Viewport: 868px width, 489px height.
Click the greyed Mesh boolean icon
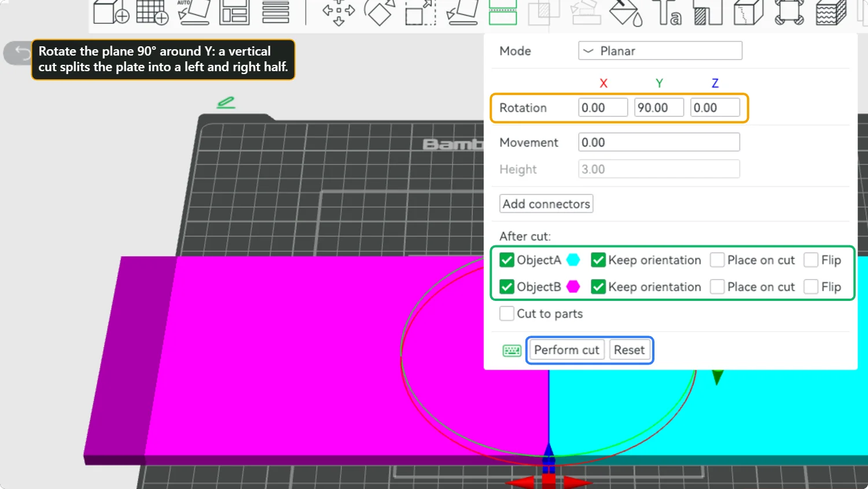pos(544,13)
